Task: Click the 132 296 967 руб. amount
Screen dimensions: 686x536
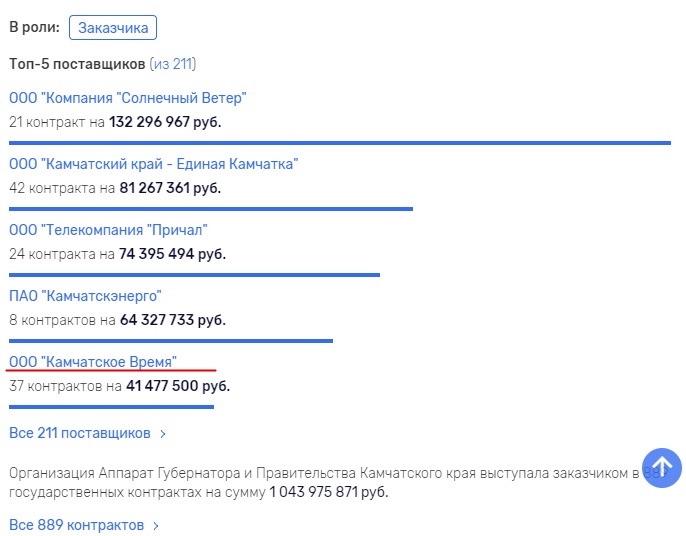Action: tap(165, 122)
